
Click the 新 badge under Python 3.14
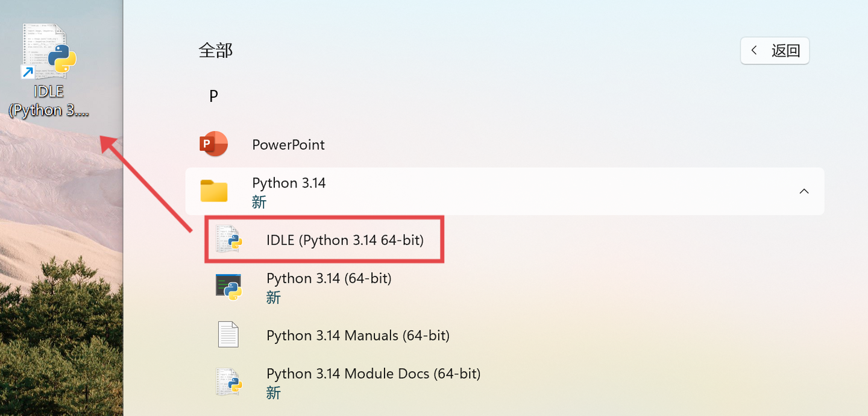click(x=259, y=202)
